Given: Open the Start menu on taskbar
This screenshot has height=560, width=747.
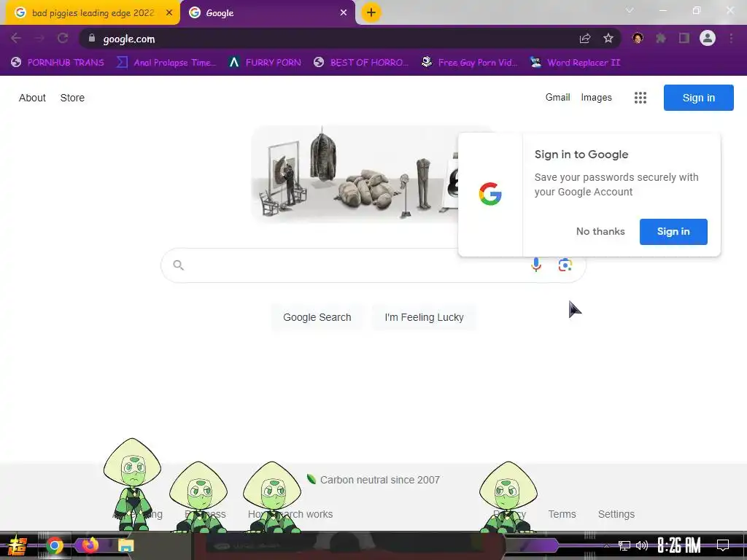Looking at the screenshot, I should click(x=18, y=545).
